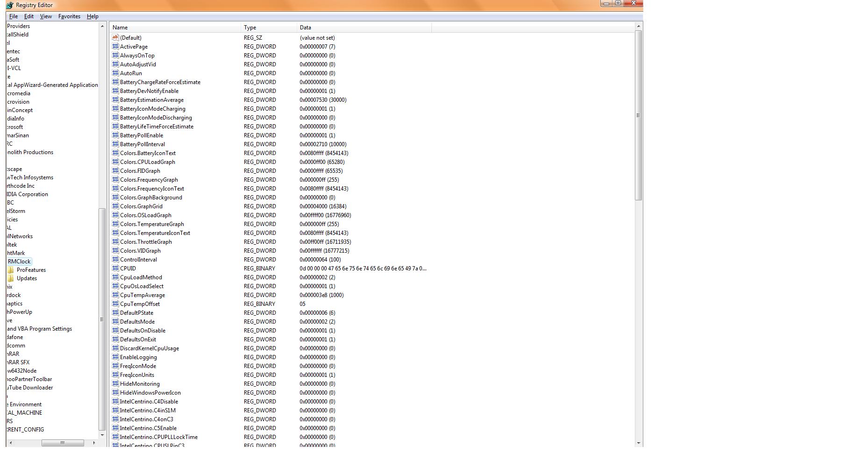Open the Help menu
The width and height of the screenshot is (868, 460).
point(92,16)
